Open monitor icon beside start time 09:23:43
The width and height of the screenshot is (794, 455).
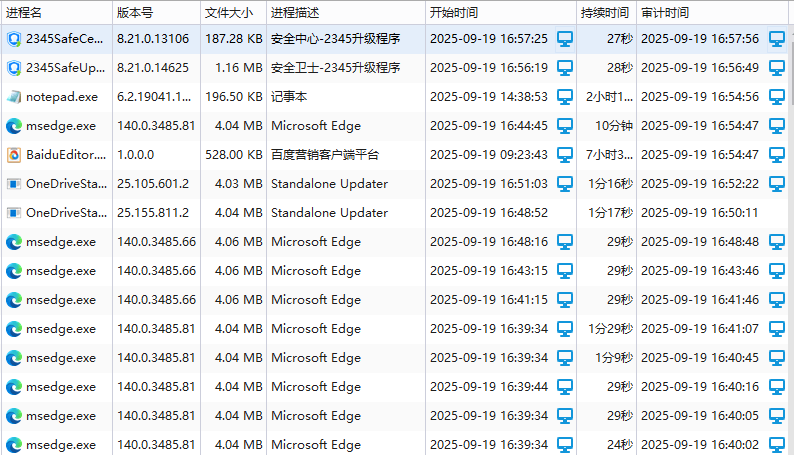[x=565, y=155]
